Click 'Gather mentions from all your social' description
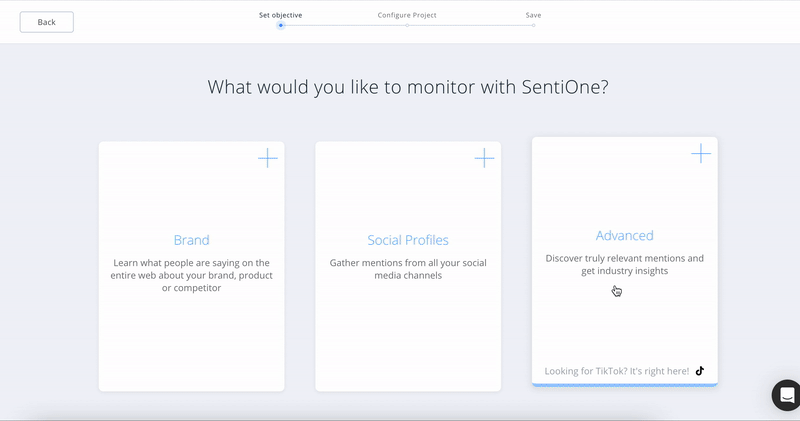 [408, 269]
